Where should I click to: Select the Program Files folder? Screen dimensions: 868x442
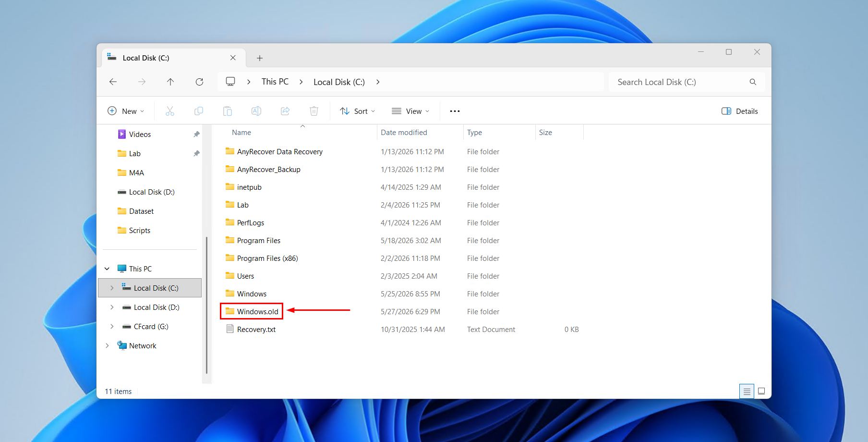click(259, 241)
